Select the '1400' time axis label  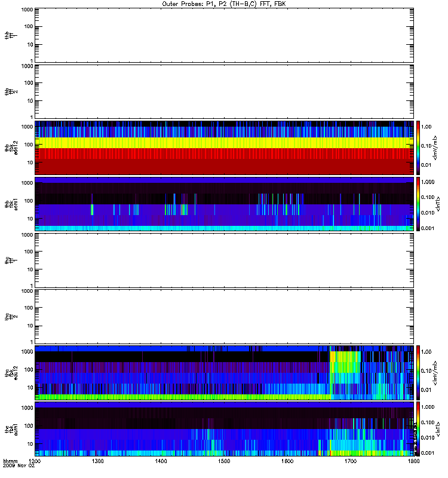click(x=161, y=461)
